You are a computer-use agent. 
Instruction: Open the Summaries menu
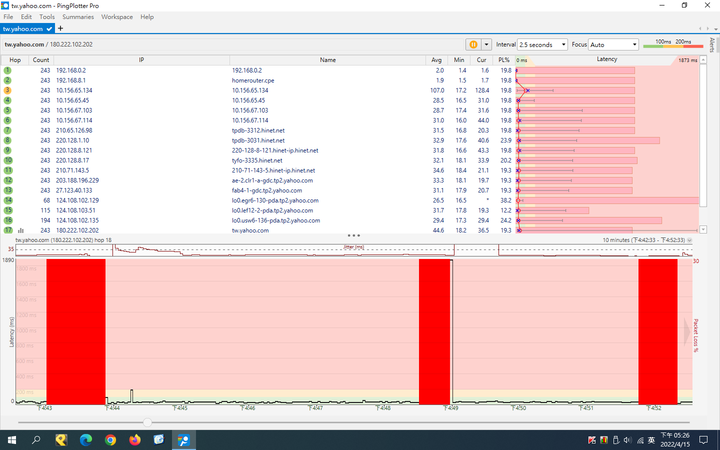pyautogui.click(x=78, y=17)
